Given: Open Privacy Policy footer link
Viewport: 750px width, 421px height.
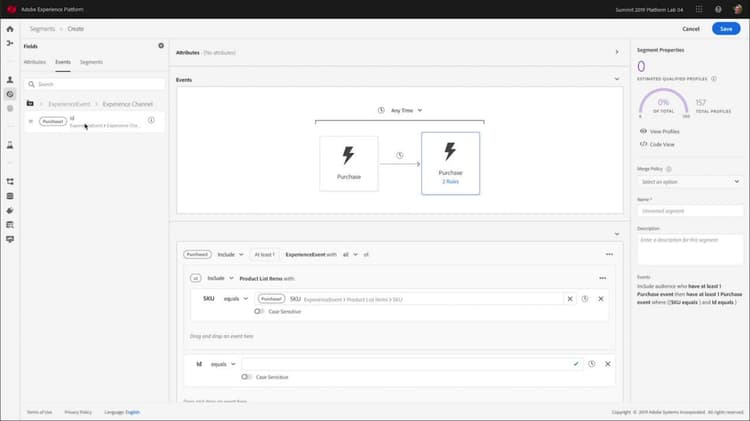Looking at the screenshot, I should pyautogui.click(x=78, y=412).
